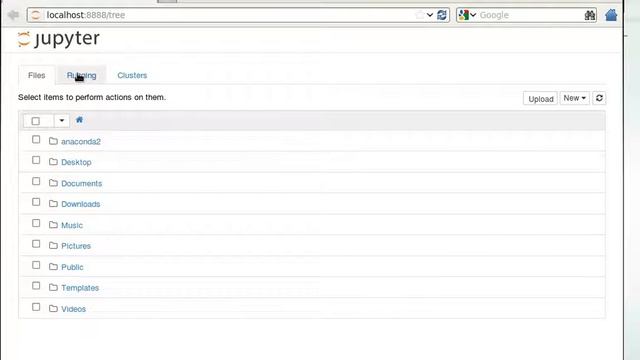
Task: Click the folder icon beside Documents
Action: [53, 182]
